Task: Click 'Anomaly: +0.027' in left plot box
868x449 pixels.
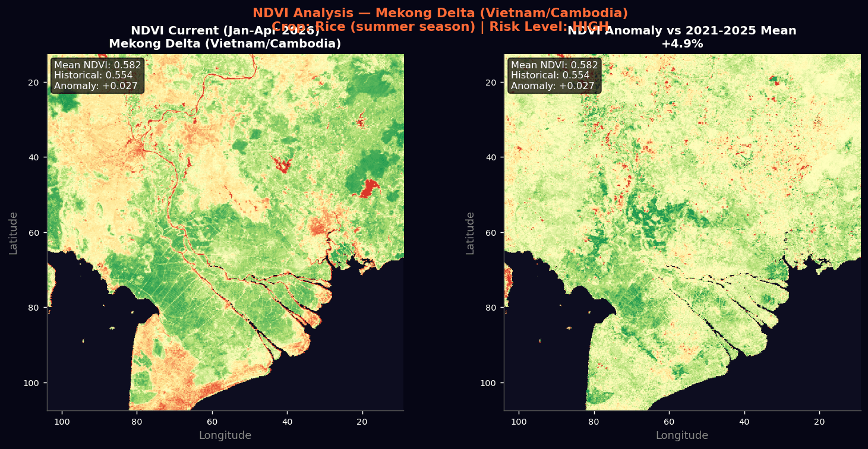Action: tap(96, 86)
